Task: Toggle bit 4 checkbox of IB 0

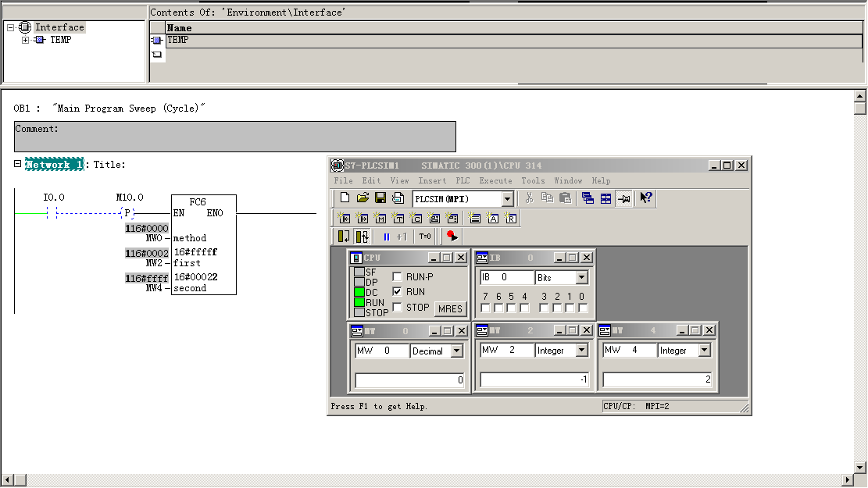Action: pos(525,308)
